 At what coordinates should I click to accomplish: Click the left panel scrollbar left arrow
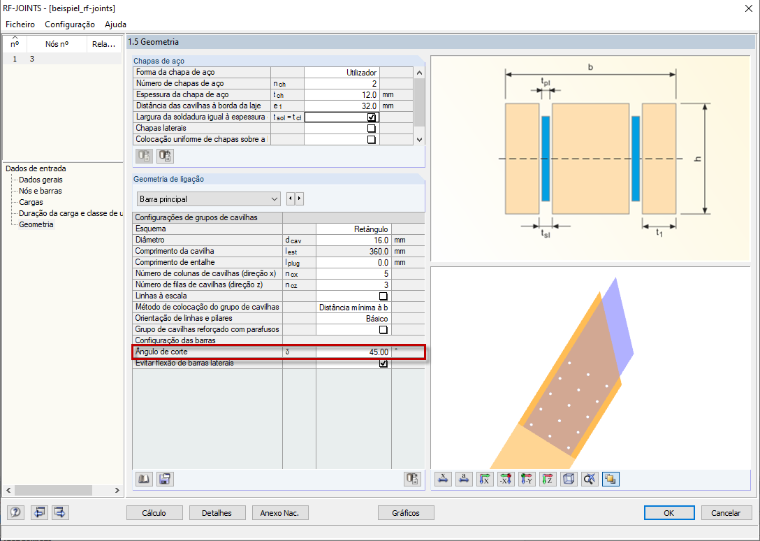coord(8,490)
